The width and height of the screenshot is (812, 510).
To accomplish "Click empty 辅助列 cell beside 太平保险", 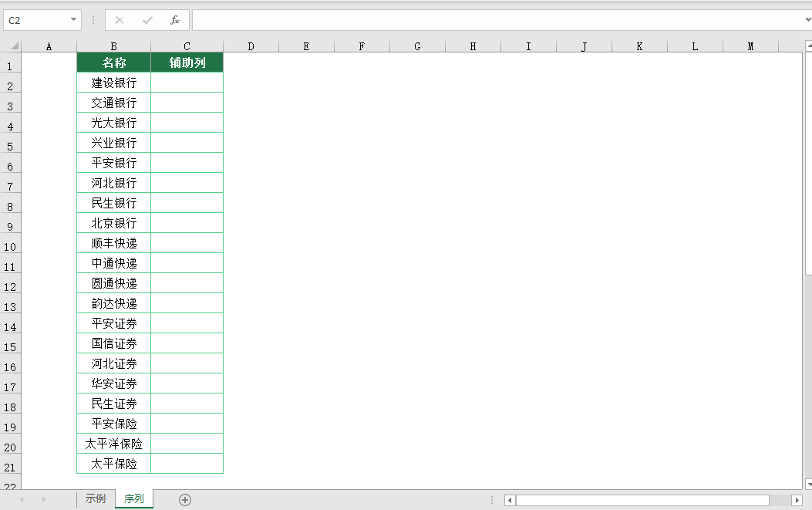I will click(187, 464).
